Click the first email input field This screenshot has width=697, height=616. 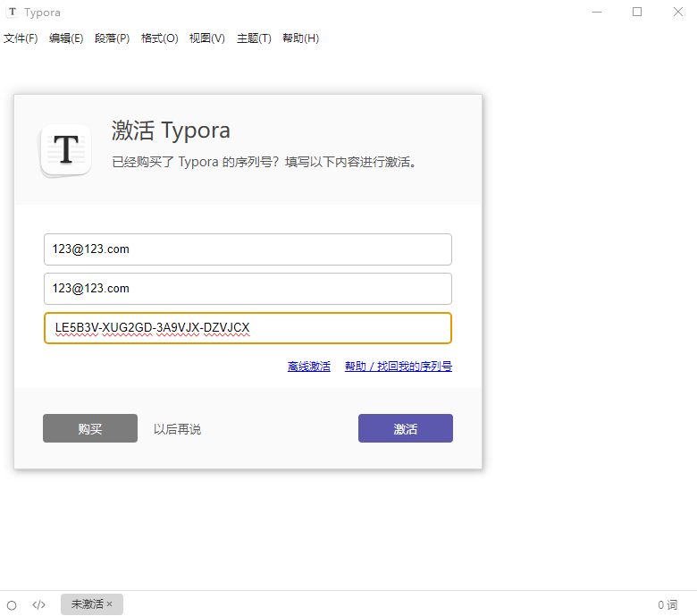coord(248,249)
